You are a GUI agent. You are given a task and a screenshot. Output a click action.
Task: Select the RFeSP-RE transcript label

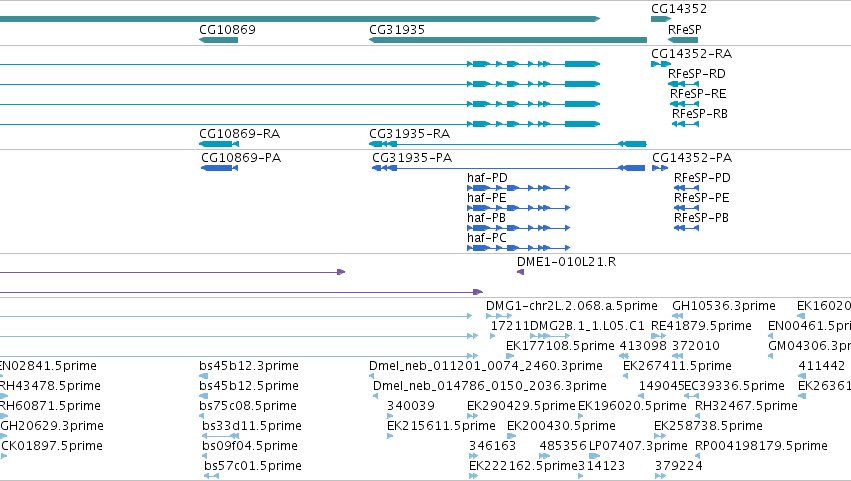click(698, 94)
